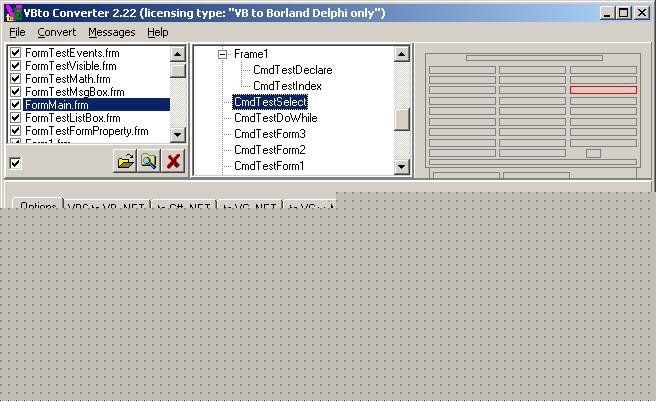
Task: Click the file list scroll down arrow
Action: [177, 134]
